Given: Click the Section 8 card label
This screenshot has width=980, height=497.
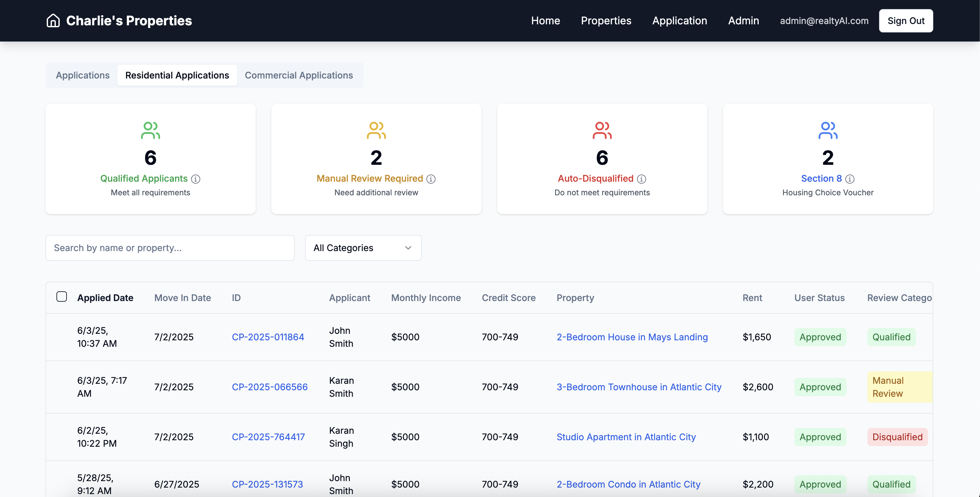Looking at the screenshot, I should [x=821, y=178].
